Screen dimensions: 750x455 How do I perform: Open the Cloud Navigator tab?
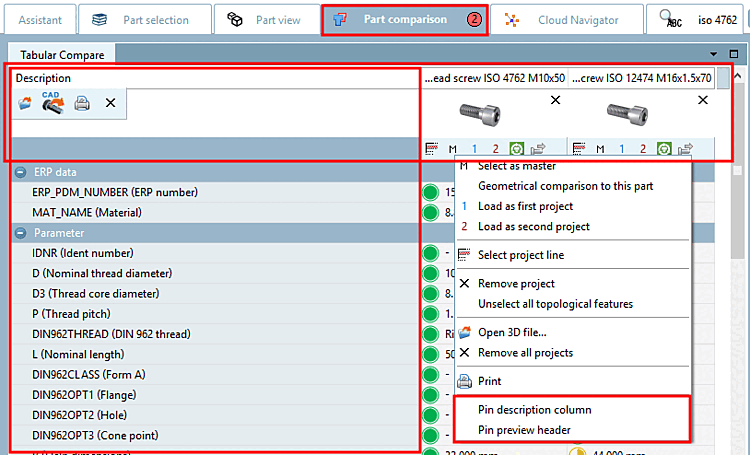567,20
